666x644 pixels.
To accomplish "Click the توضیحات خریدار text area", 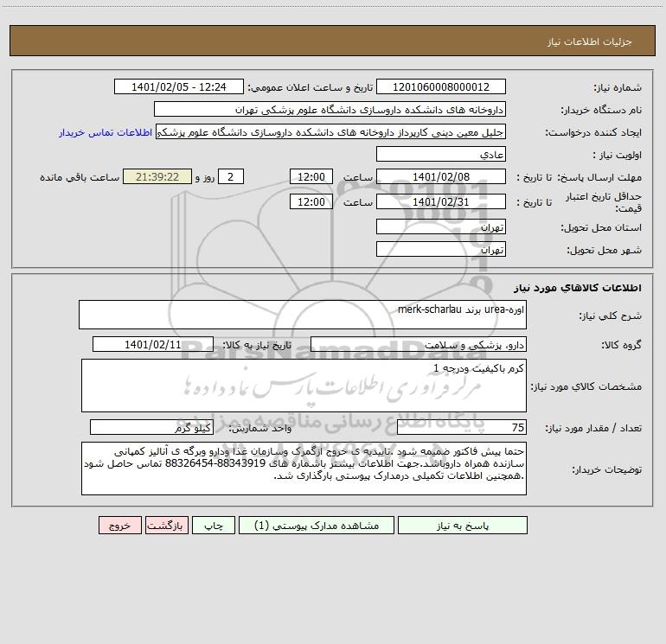I will point(304,469).
